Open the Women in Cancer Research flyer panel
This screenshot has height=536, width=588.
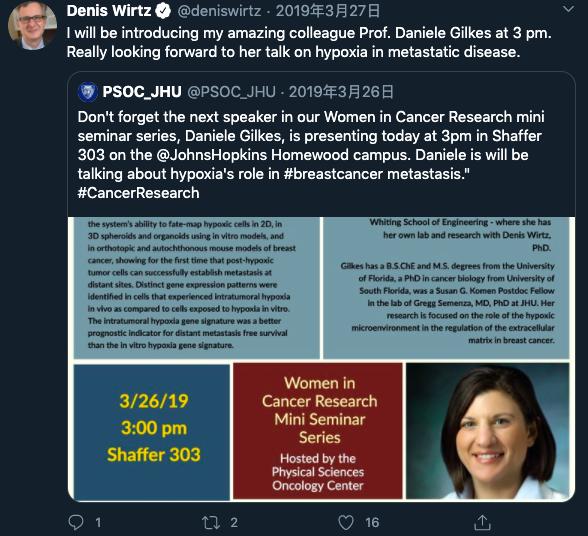tap(318, 431)
